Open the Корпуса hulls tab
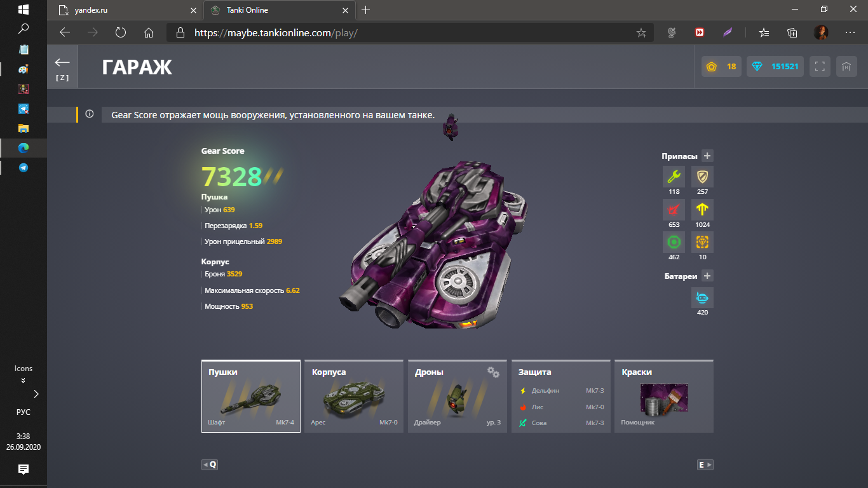The image size is (868, 488). (x=354, y=396)
